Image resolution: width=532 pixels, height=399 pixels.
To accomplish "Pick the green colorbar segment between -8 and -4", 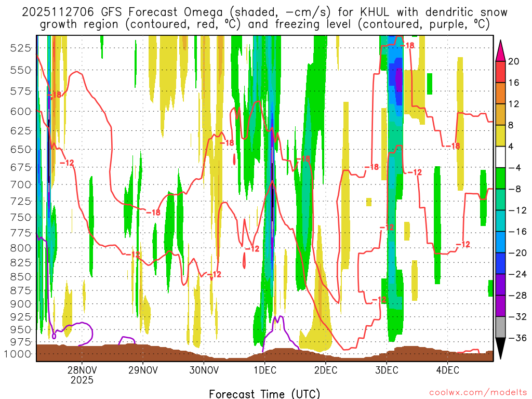I will [x=501, y=178].
